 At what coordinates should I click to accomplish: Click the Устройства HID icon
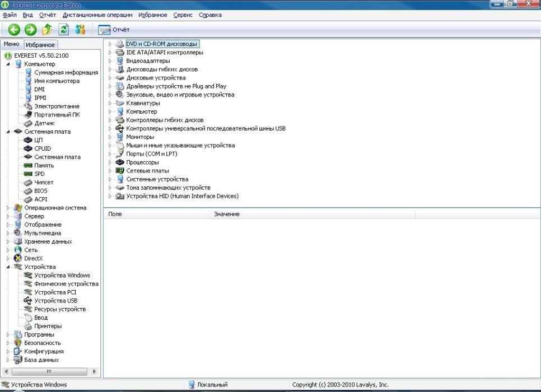point(120,196)
